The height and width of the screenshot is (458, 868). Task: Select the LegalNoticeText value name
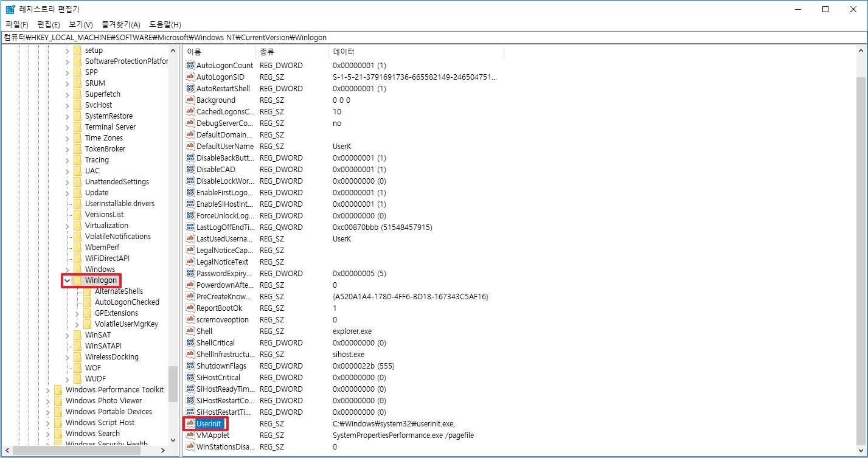(222, 262)
